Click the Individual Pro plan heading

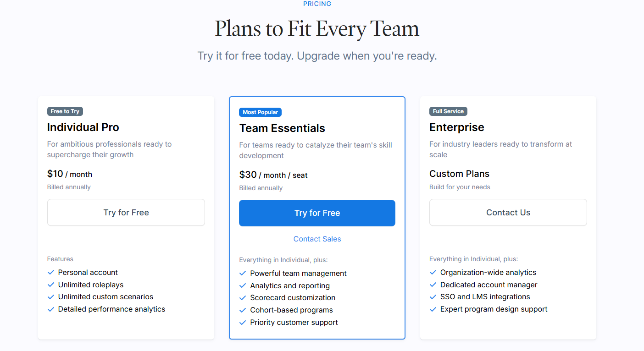83,127
